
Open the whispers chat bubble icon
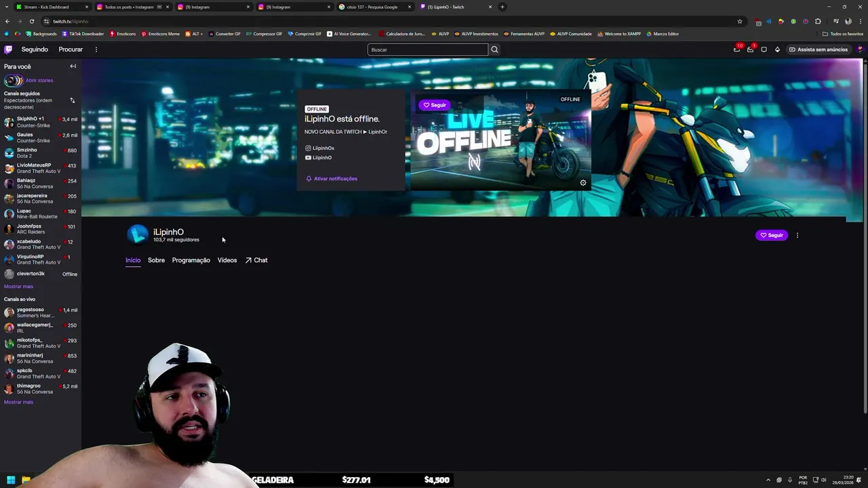[x=764, y=49]
